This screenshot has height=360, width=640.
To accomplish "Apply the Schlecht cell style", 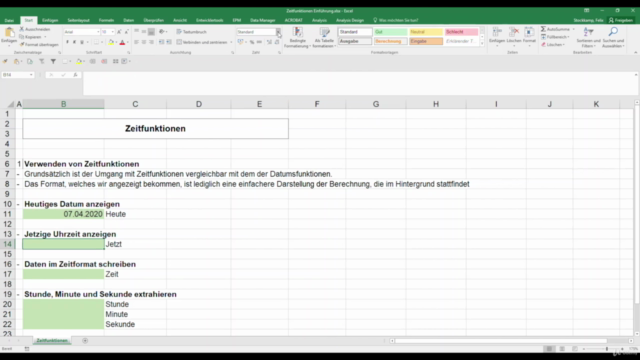I will (461, 32).
